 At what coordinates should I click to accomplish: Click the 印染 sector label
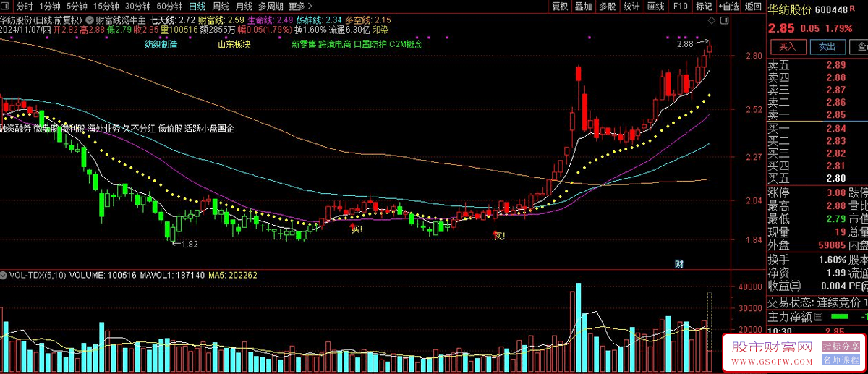pos(380,30)
